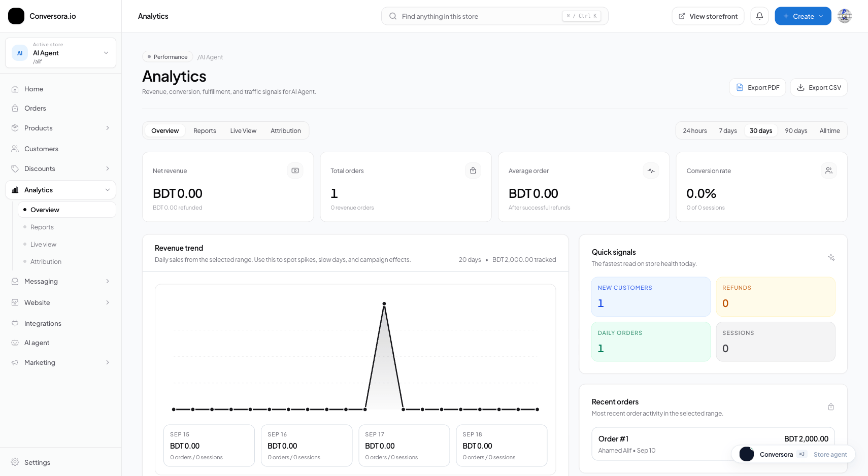The image size is (868, 476).
Task: Click the Discounts tag icon
Action: [15, 168]
